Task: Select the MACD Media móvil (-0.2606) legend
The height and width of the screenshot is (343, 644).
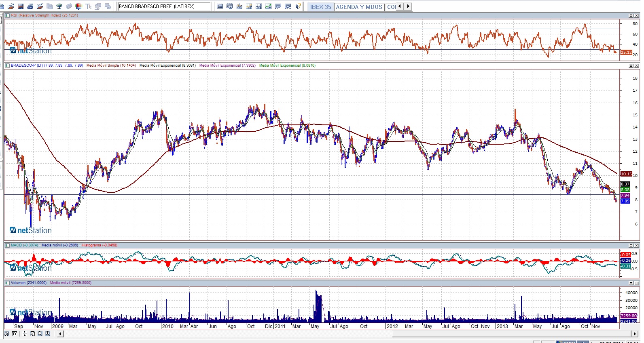Action: click(x=60, y=245)
